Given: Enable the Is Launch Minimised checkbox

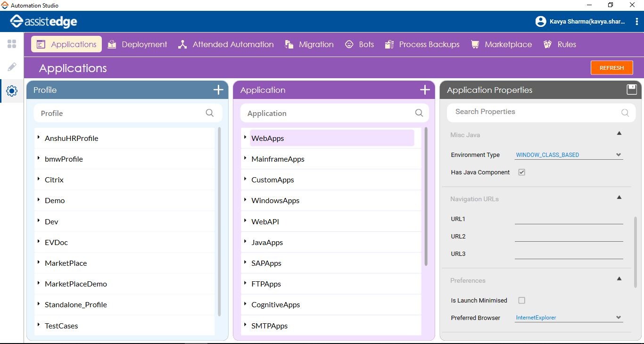Looking at the screenshot, I should click(521, 301).
